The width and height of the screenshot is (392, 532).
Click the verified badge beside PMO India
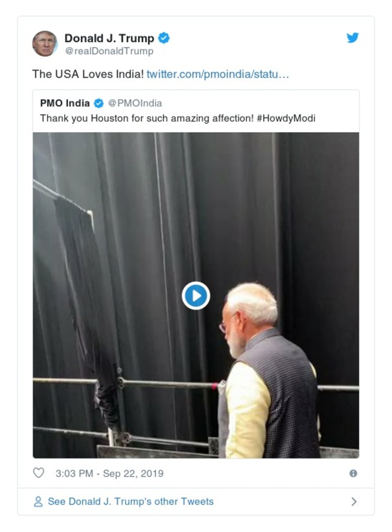(x=99, y=103)
